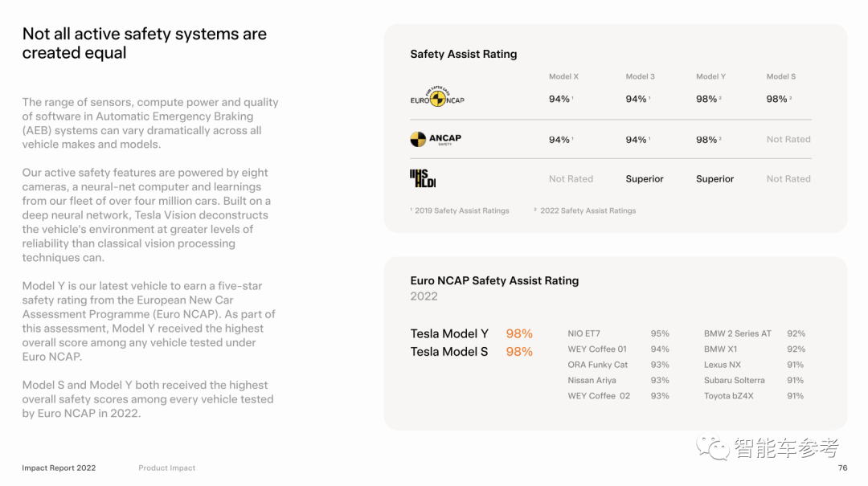Click the Tesla Model S entry
The height and width of the screenshot is (486, 868).
(x=449, y=351)
